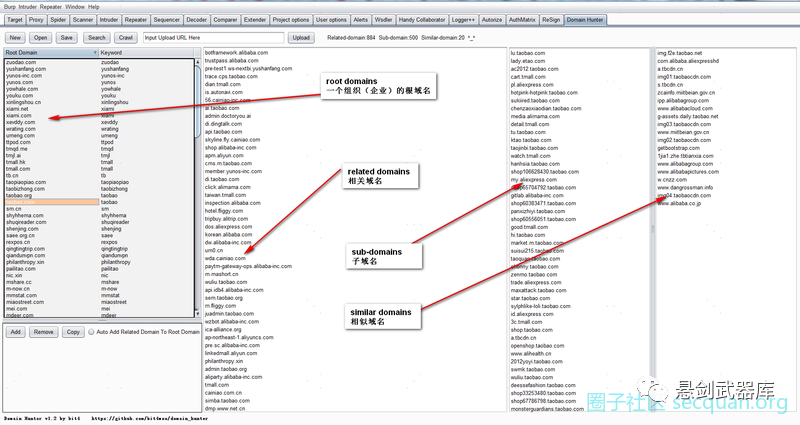The height and width of the screenshot is (425, 800).
Task: Click the Related-domain 884 count label
Action: [351, 38]
